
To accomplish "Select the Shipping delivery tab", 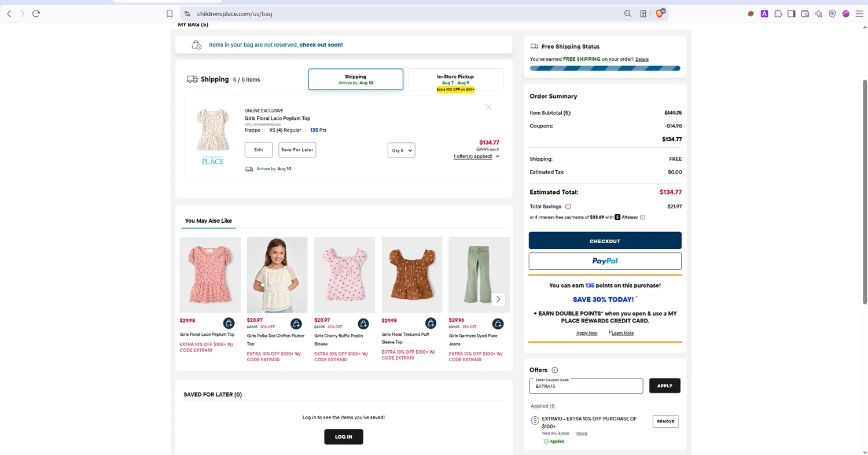I will (x=355, y=79).
